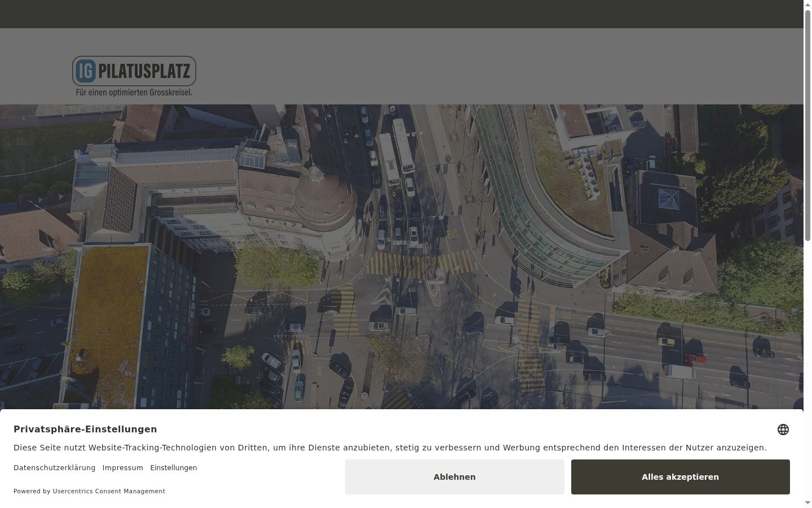Click the scrollbar down arrow

[x=807, y=503]
